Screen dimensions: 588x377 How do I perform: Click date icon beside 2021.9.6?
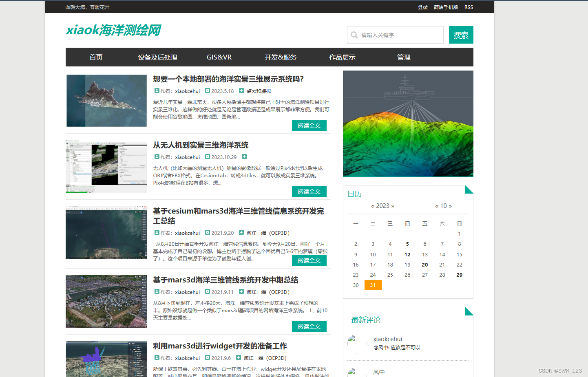pyautogui.click(x=208, y=358)
